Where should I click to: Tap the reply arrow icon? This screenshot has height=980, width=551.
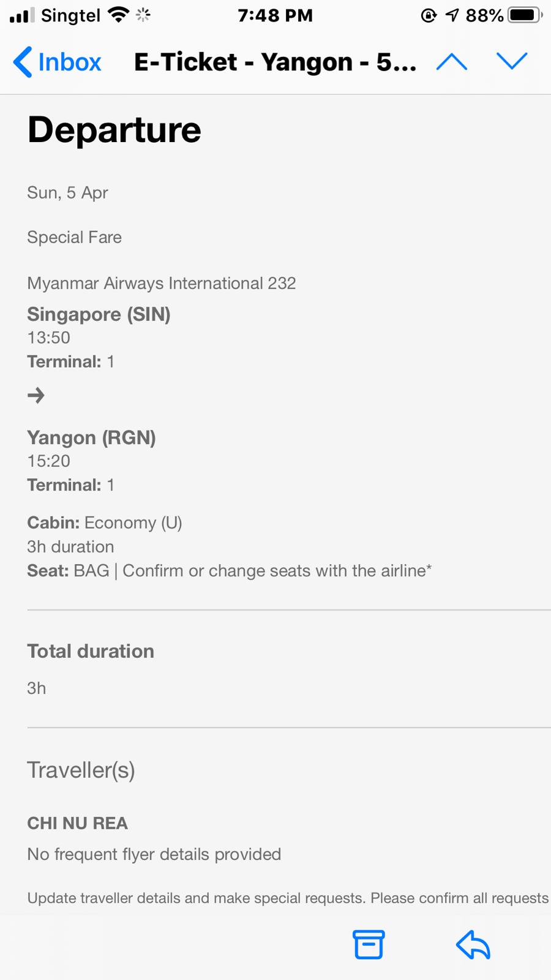pyautogui.click(x=473, y=944)
